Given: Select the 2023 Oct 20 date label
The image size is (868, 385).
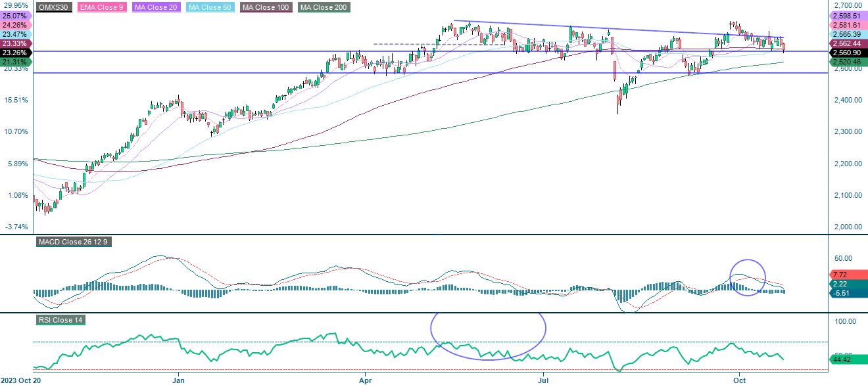Looking at the screenshot, I should point(22,380).
